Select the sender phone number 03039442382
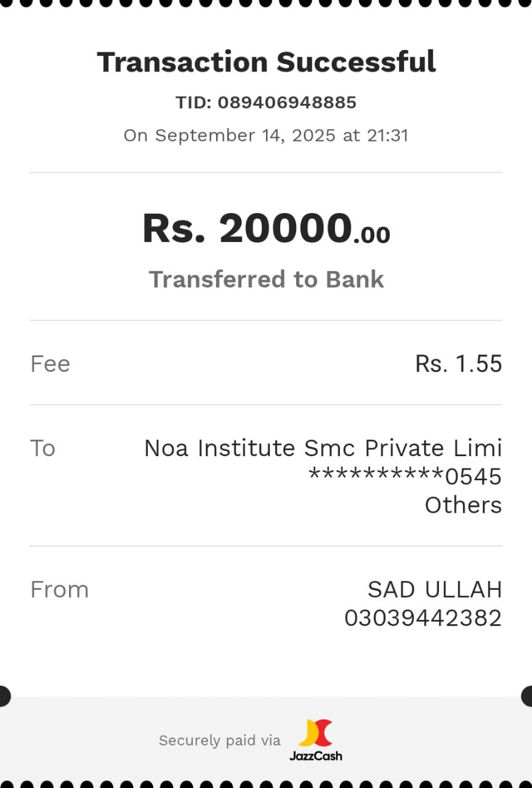 (x=423, y=618)
